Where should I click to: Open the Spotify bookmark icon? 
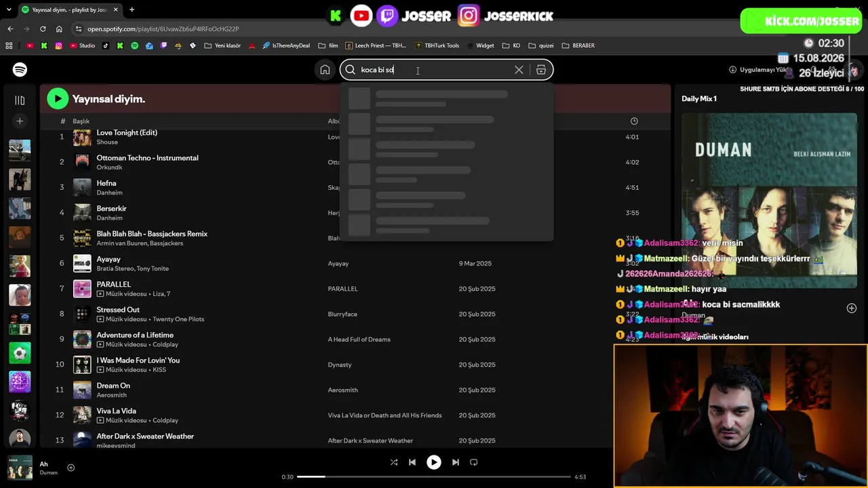point(134,46)
